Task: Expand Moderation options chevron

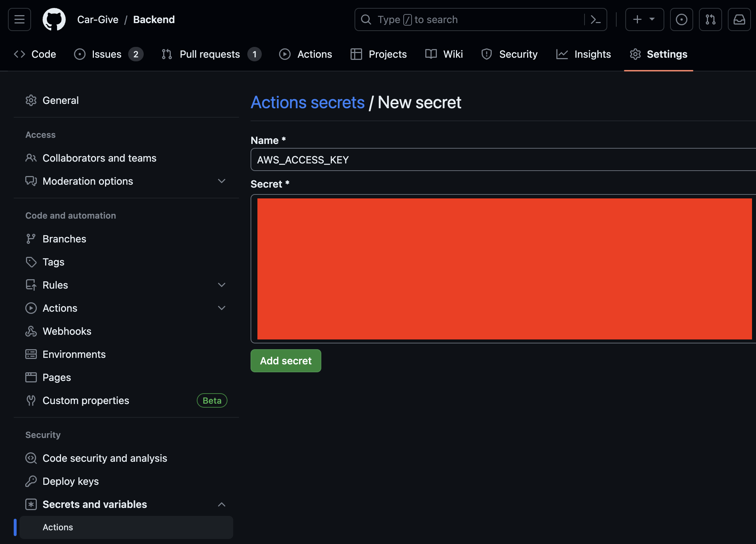Action: 222,181
